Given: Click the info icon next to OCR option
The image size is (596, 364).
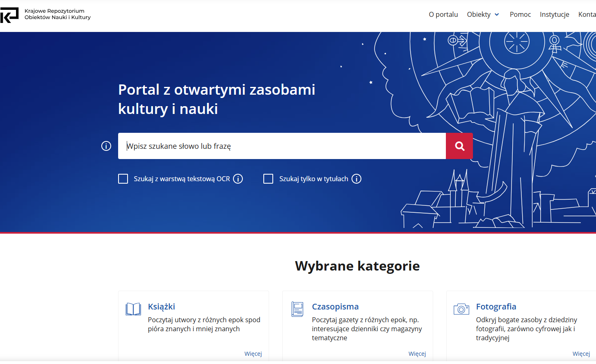Looking at the screenshot, I should [238, 178].
